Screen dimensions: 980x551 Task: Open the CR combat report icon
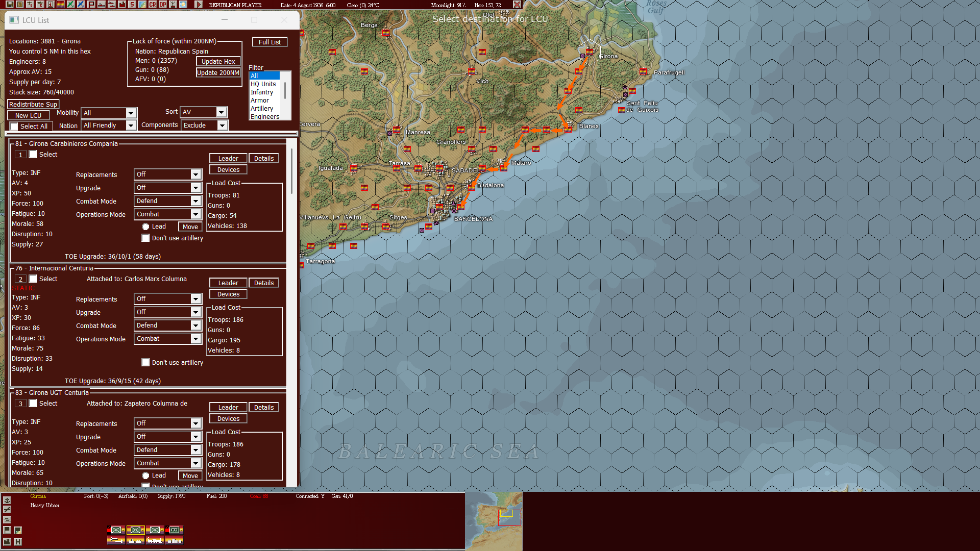point(152,5)
